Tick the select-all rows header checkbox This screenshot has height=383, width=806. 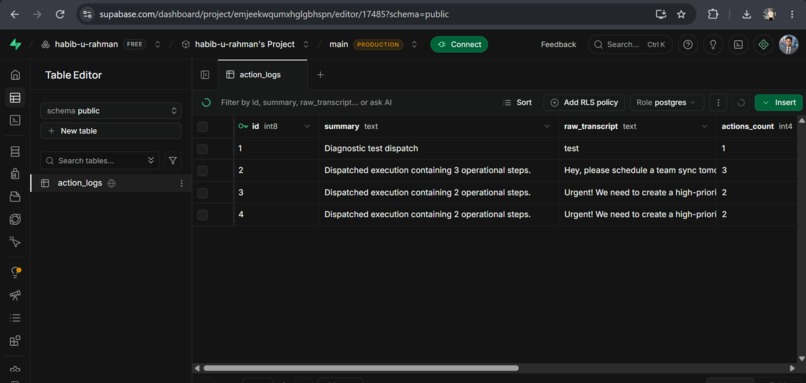(203, 126)
